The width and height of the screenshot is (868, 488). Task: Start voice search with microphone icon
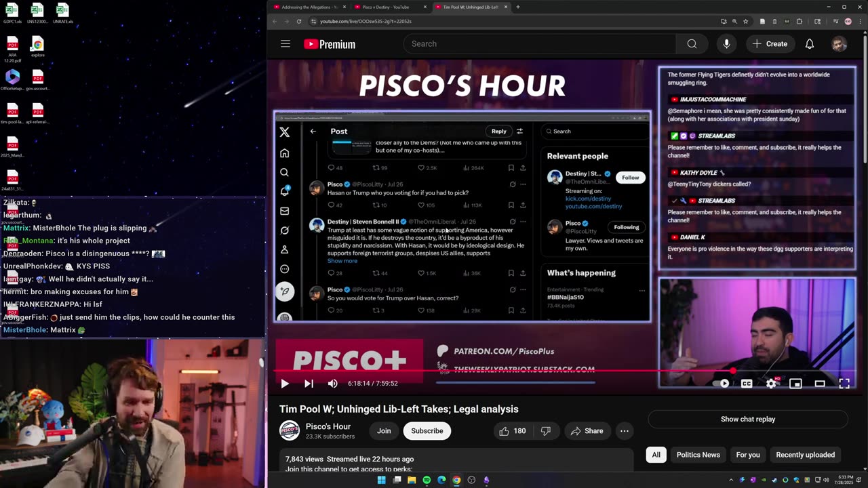coord(726,44)
